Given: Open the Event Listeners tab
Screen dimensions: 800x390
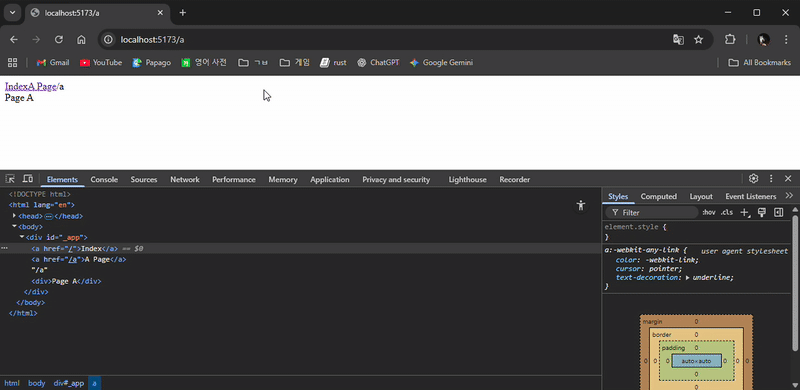Looking at the screenshot, I should point(751,196).
